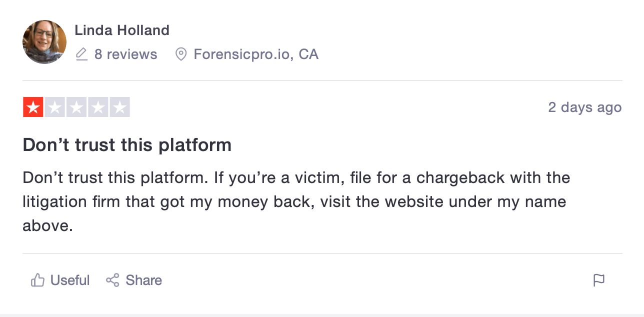Viewport: 644px width, 317px height.
Task: View the 8 reviews count
Action: pyautogui.click(x=125, y=54)
